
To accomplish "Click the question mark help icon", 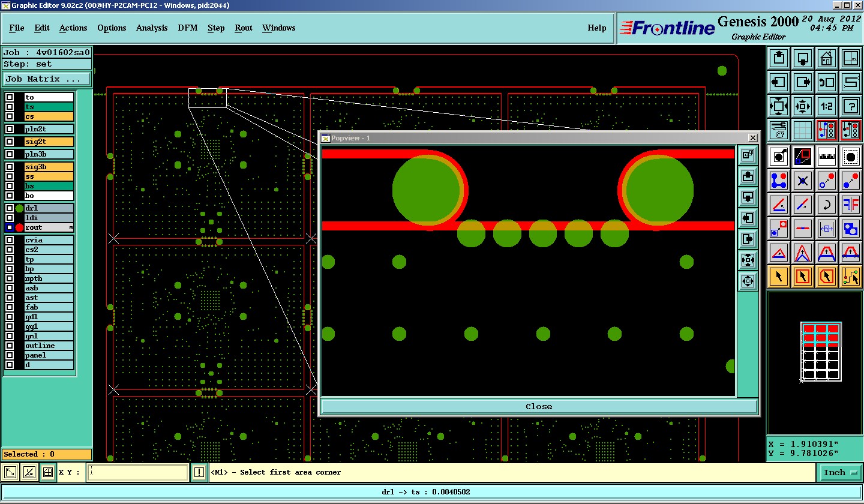I will (851, 106).
